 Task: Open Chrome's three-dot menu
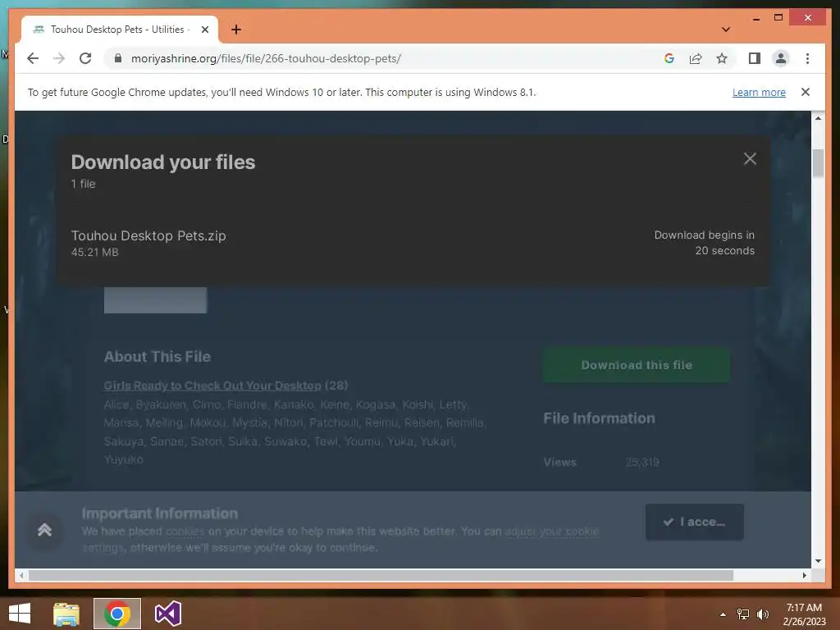pos(807,58)
